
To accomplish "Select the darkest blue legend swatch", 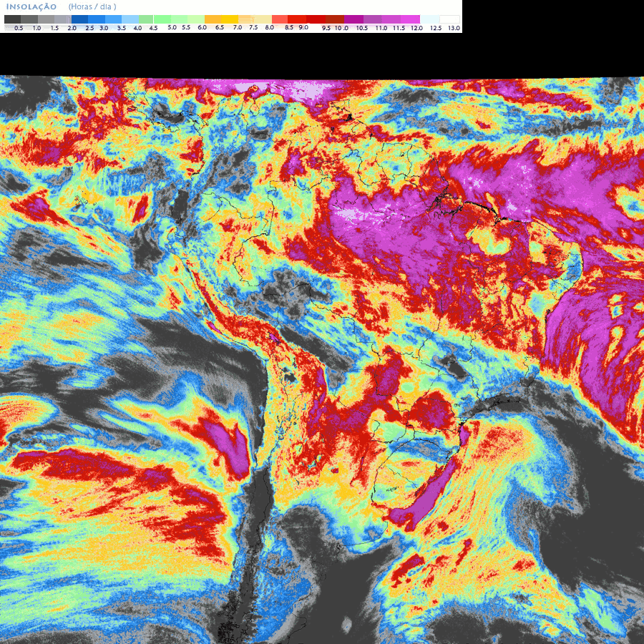I will point(79,19).
